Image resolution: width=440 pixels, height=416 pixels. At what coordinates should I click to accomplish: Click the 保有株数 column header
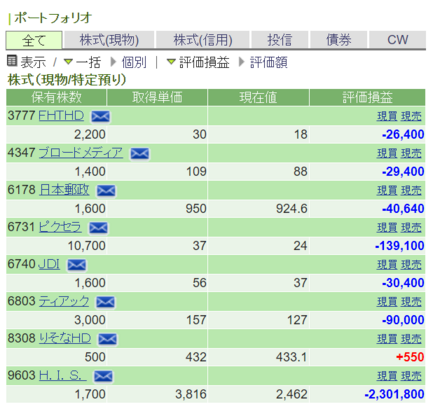pos(56,97)
